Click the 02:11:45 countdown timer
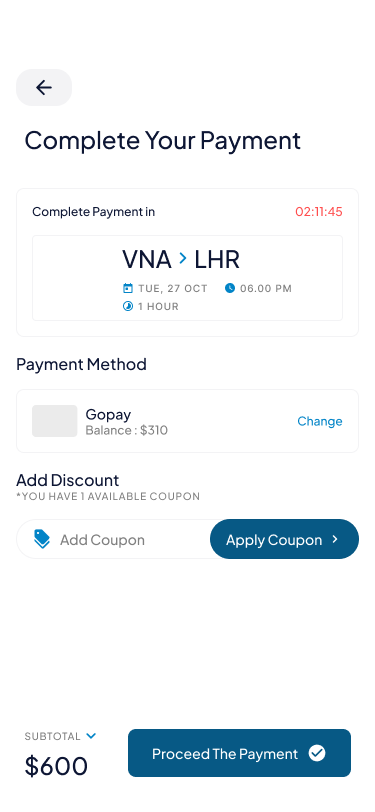 [x=319, y=212]
